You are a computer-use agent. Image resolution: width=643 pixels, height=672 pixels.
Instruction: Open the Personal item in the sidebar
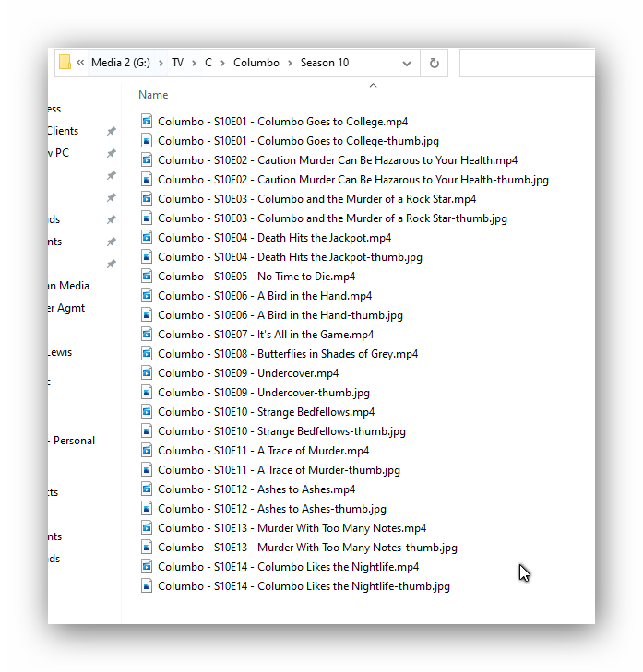pyautogui.click(x=72, y=440)
